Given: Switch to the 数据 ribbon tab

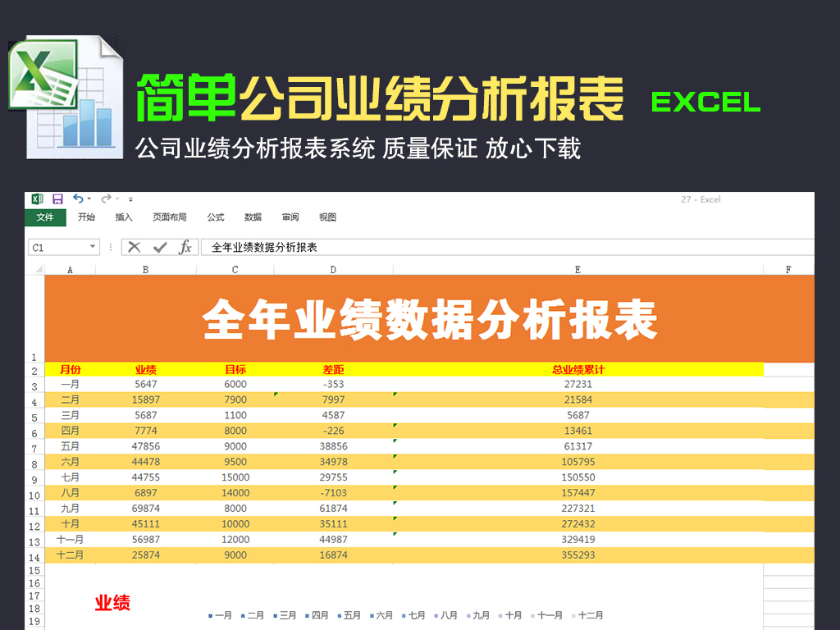Looking at the screenshot, I should coord(253,217).
